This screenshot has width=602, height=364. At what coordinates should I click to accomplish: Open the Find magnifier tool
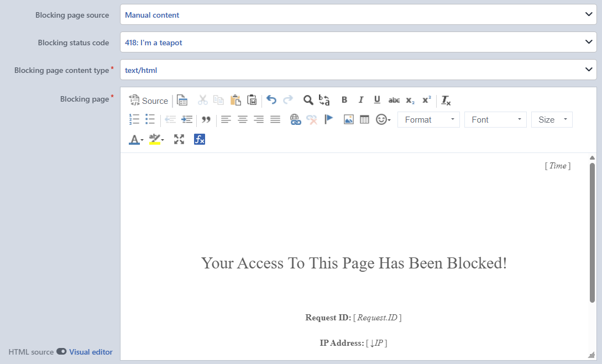[308, 100]
